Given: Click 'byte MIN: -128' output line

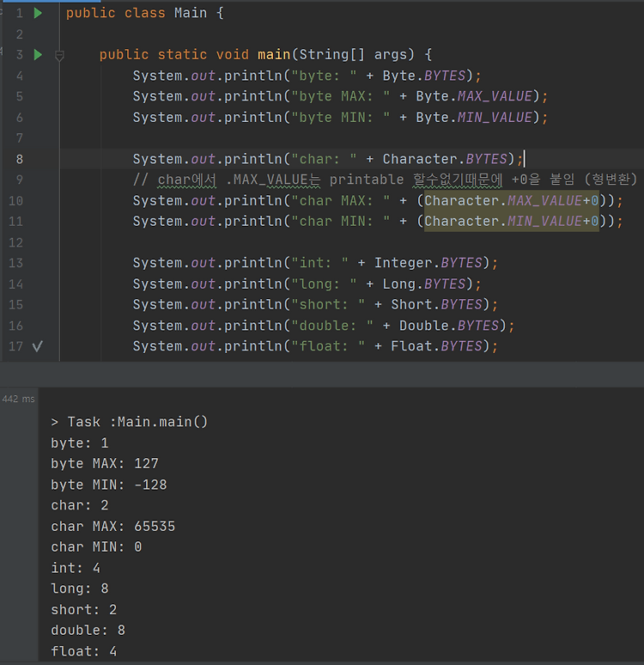Looking at the screenshot, I should (x=109, y=485).
